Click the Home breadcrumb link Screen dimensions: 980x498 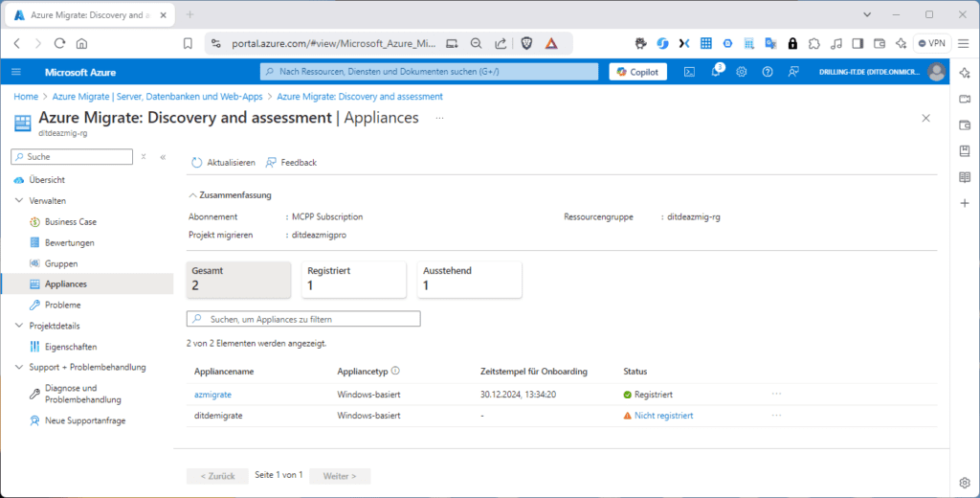pyautogui.click(x=26, y=97)
